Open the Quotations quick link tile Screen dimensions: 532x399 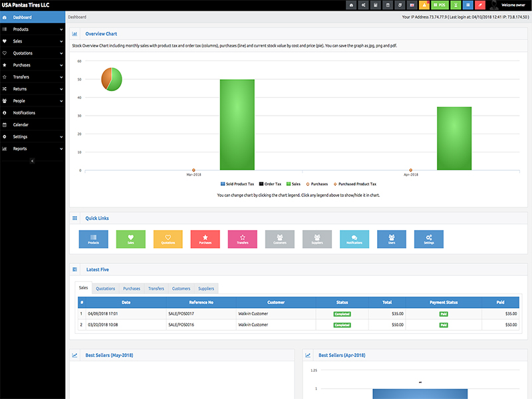pos(168,239)
